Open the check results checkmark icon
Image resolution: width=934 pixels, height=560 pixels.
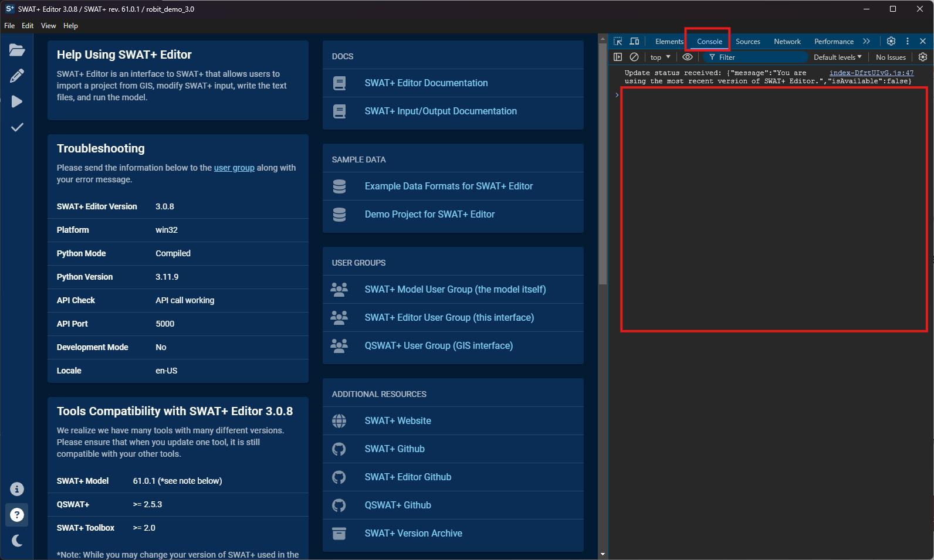click(x=17, y=127)
